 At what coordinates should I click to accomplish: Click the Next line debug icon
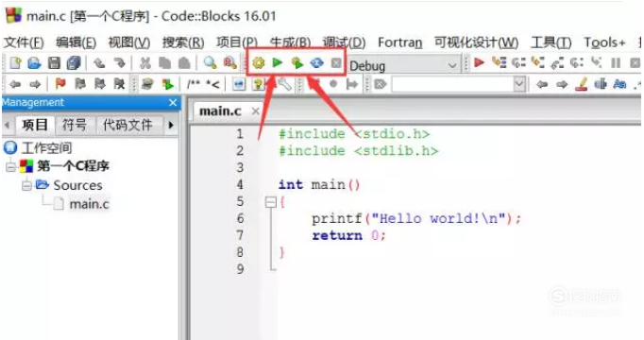click(518, 62)
